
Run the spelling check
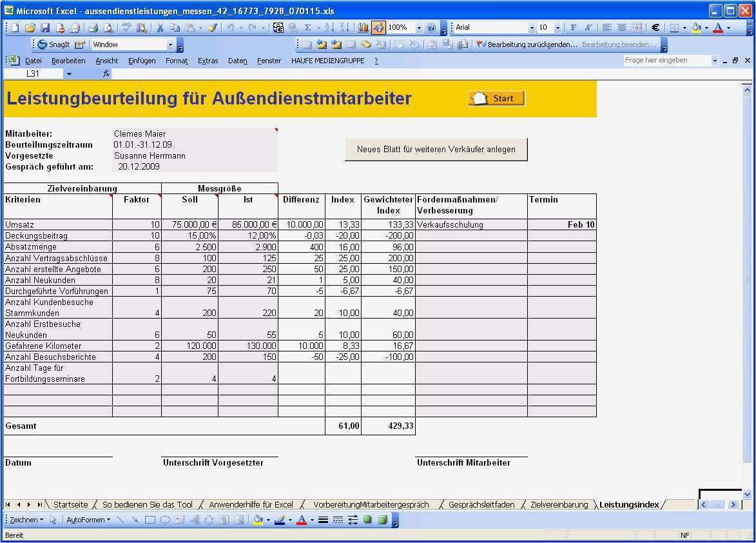(x=126, y=28)
